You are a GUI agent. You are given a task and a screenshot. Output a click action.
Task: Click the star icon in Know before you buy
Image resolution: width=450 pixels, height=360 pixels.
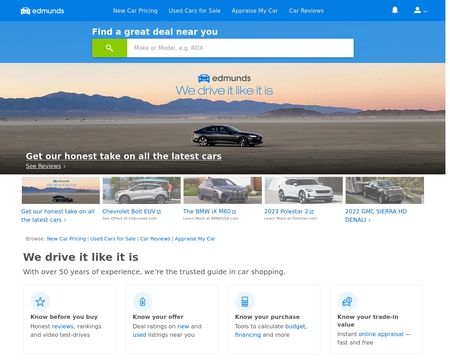[x=40, y=302]
